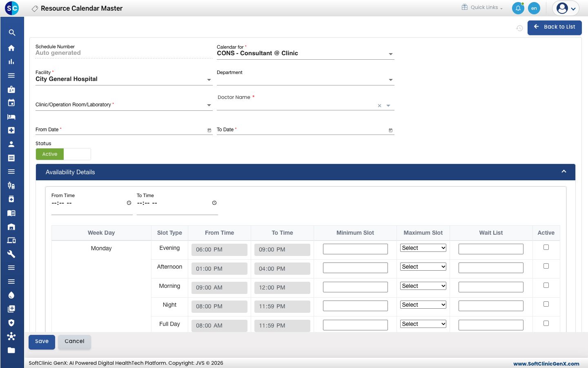The width and height of the screenshot is (588, 368).
Task: Open the Department dropdown
Action: click(305, 79)
